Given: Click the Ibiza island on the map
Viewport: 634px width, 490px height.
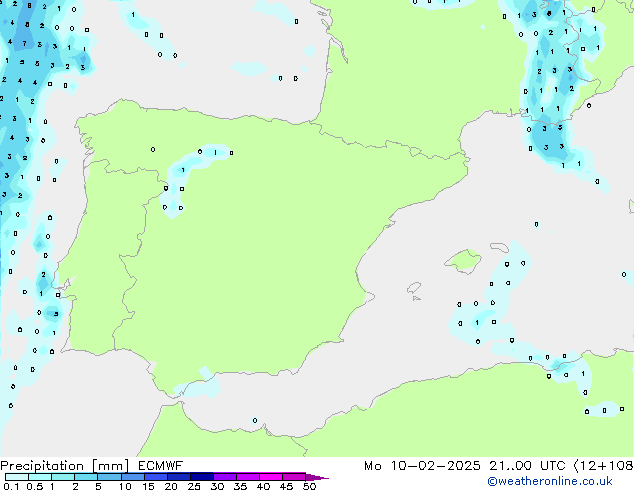Looking at the screenshot, I should pyautogui.click(x=414, y=288).
